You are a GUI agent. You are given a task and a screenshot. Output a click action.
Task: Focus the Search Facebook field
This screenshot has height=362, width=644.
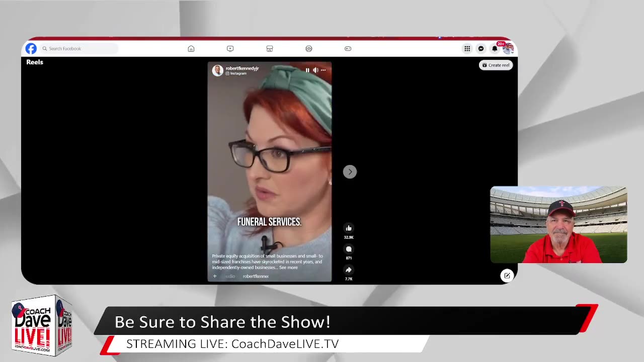(79, 49)
